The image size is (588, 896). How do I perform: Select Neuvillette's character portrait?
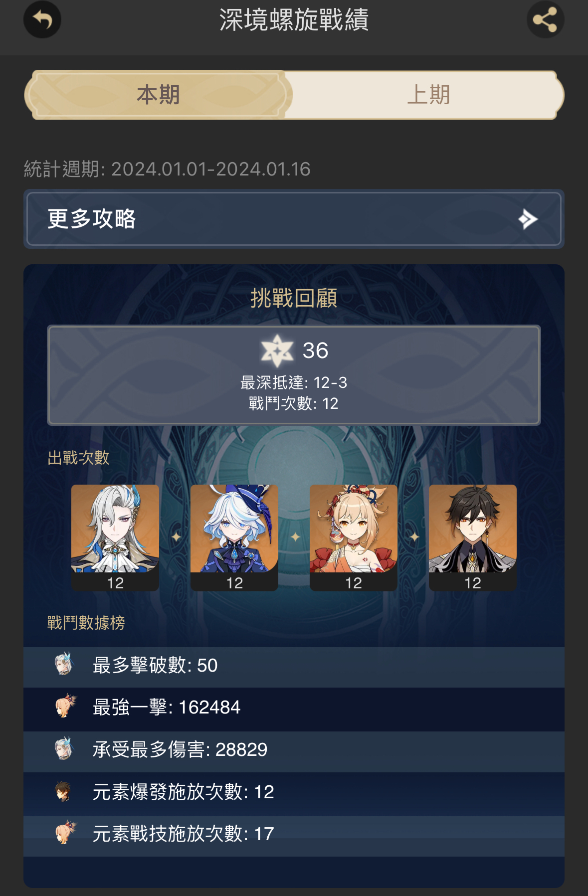click(115, 538)
